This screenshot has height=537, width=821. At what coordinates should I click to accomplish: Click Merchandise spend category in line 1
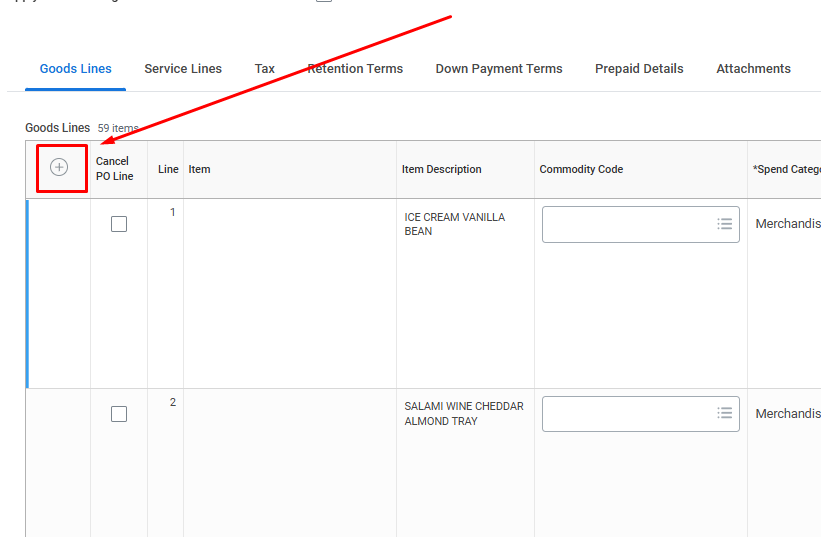[x=787, y=224]
